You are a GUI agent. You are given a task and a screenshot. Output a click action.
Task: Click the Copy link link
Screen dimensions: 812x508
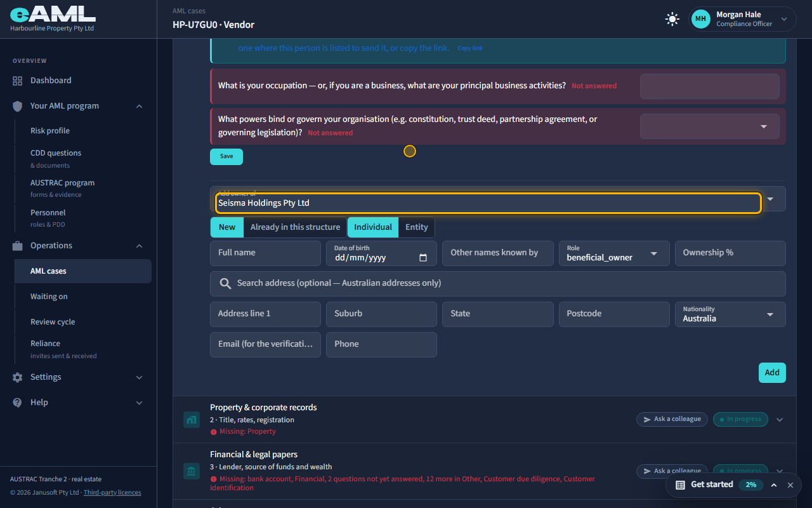(470, 48)
